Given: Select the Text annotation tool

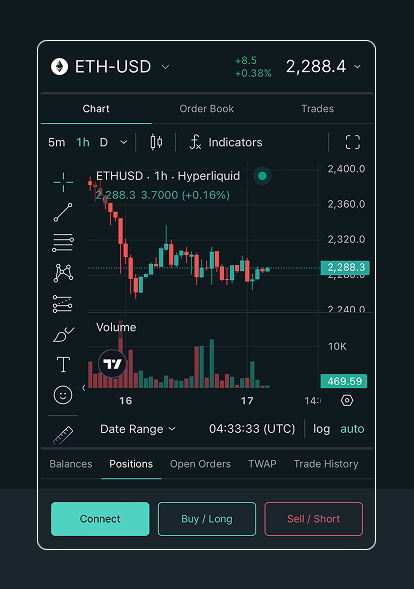Looking at the screenshot, I should pos(63,364).
